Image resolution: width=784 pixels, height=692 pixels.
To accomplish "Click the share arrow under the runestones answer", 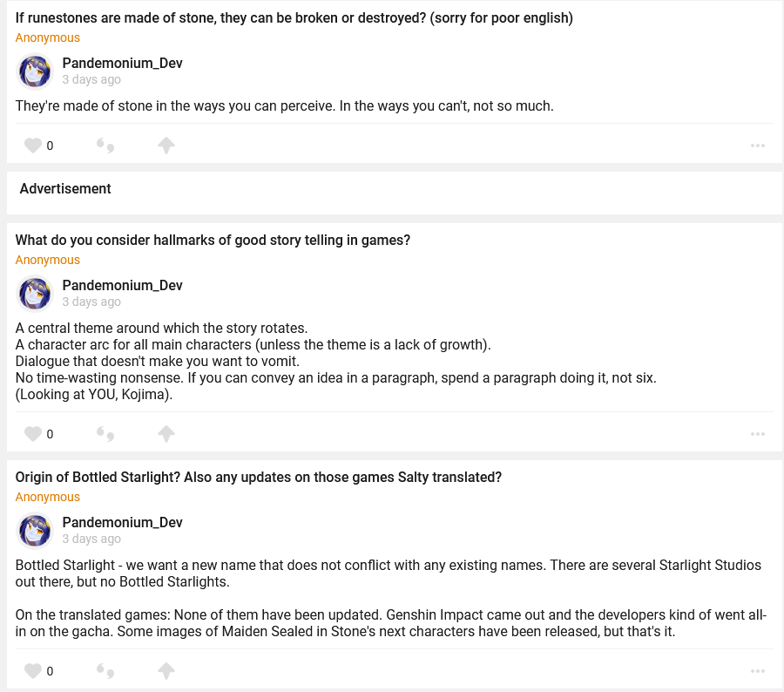I will pos(166,146).
